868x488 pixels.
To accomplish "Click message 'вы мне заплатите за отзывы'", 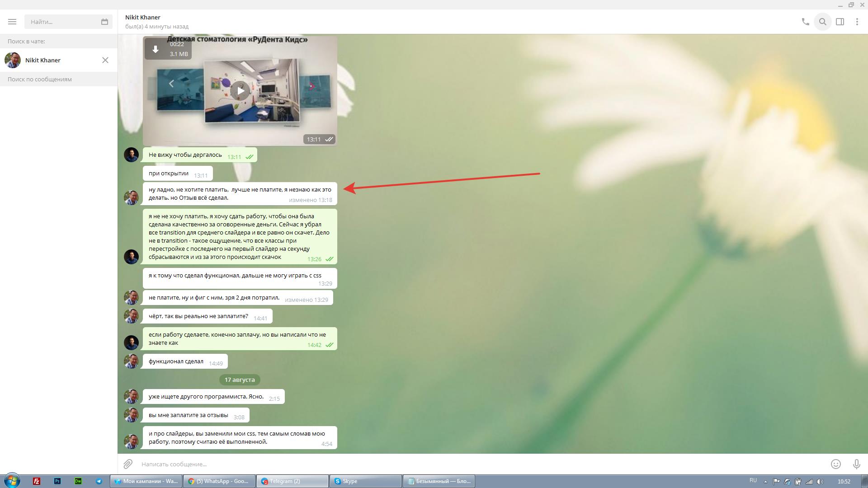I will [196, 415].
